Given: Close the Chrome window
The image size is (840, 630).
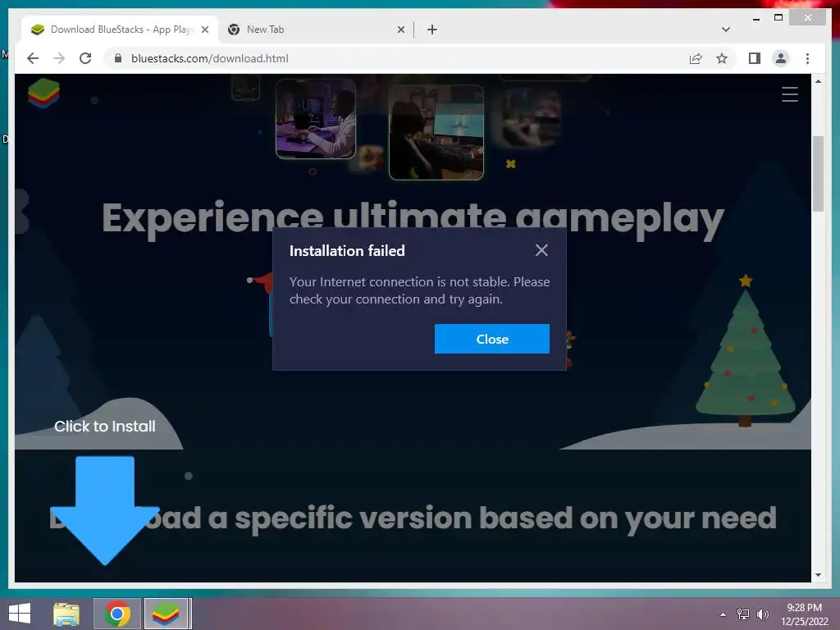Looking at the screenshot, I should 808,18.
